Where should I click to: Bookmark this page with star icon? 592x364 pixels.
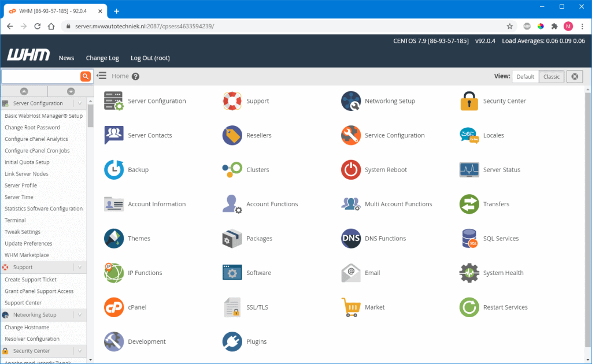click(510, 26)
